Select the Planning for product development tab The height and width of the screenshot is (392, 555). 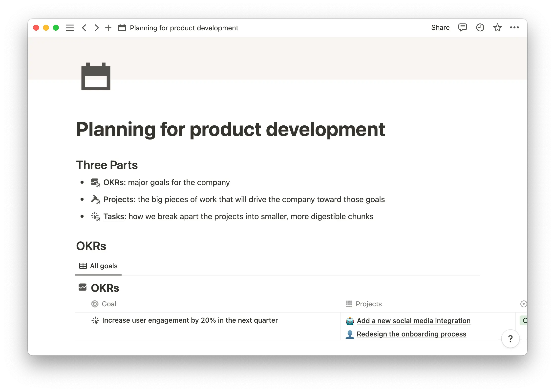(184, 28)
